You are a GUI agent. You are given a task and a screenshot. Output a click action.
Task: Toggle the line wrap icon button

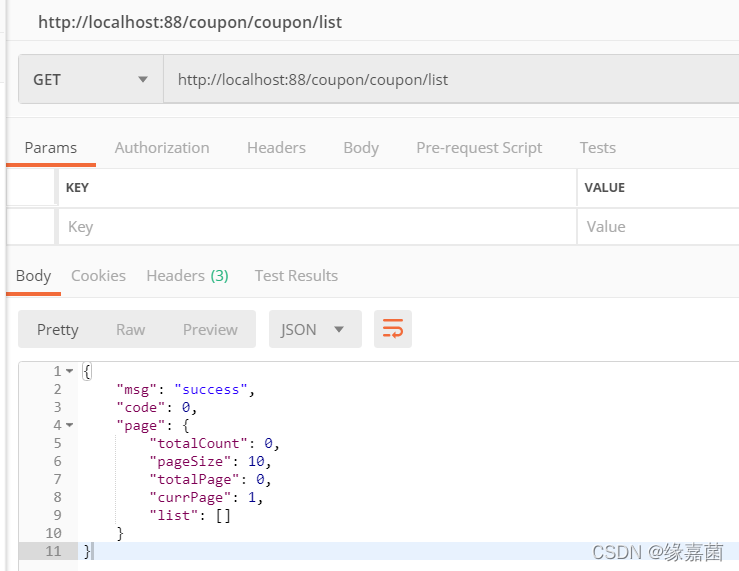click(393, 329)
